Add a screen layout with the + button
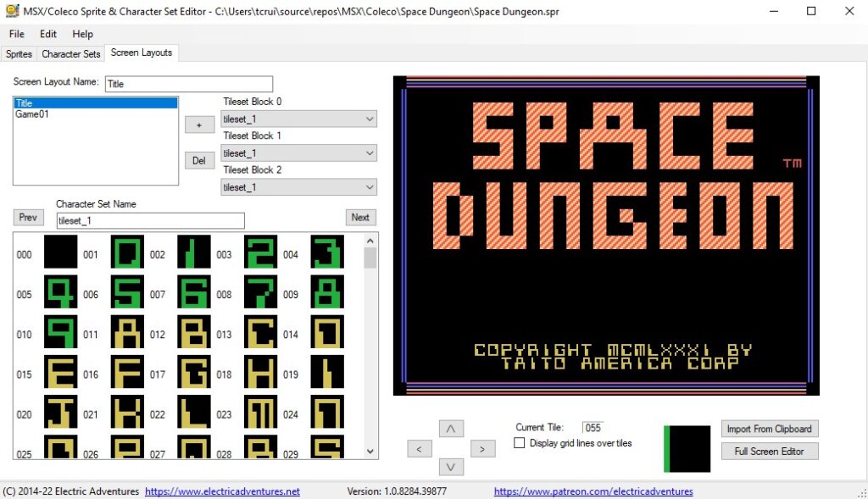The height and width of the screenshot is (499, 868). (x=199, y=125)
